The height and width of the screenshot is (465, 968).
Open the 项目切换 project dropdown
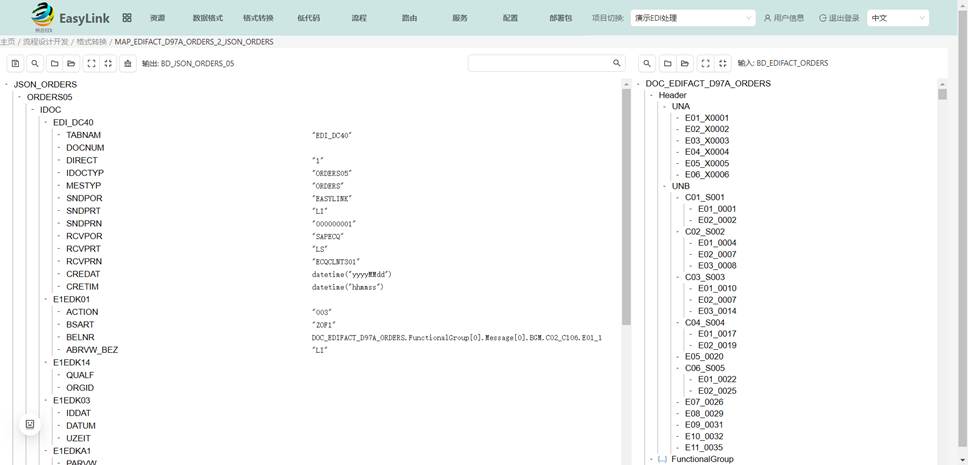click(x=692, y=18)
